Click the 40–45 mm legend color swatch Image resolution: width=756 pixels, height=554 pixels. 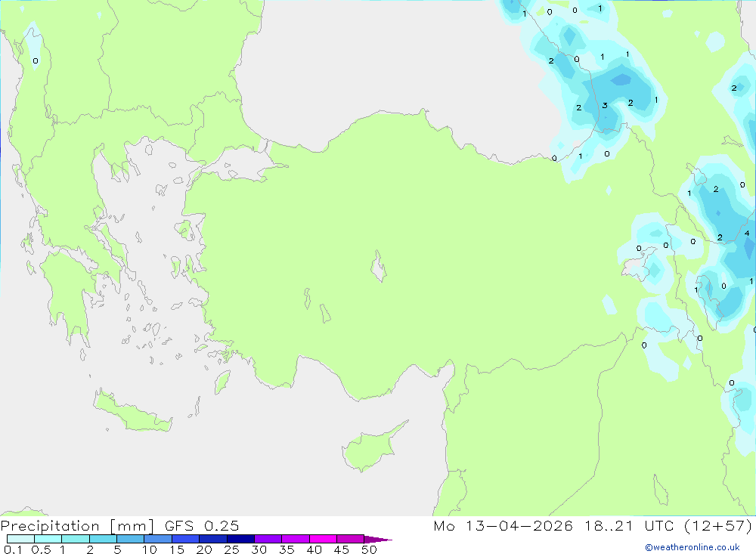[x=323, y=539]
